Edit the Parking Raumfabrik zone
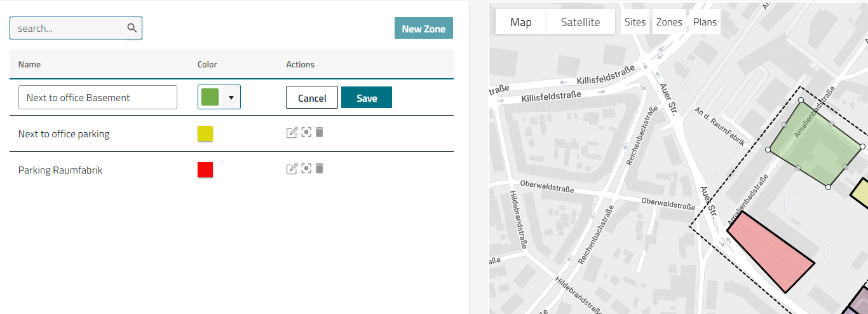Screen dimensions: 868x314 point(292,168)
